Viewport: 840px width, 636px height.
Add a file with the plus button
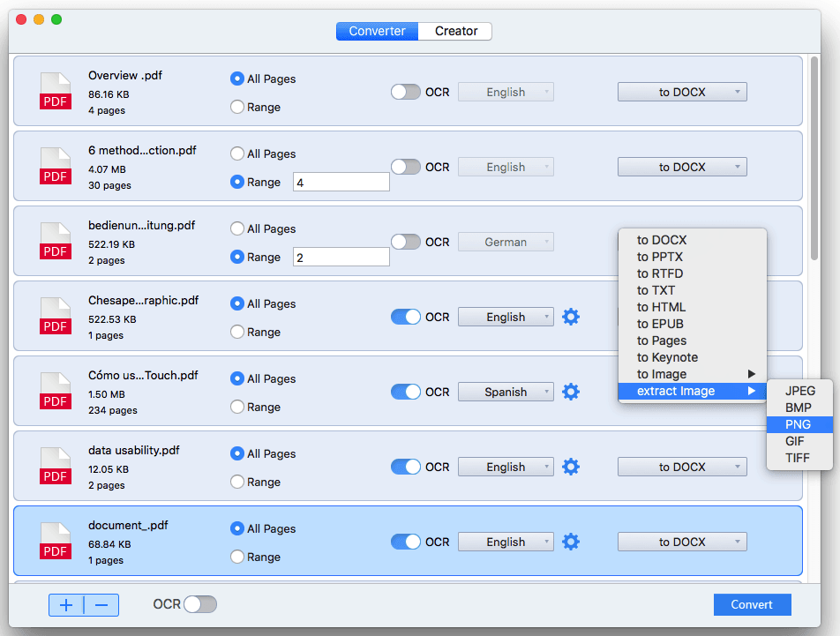coord(66,605)
